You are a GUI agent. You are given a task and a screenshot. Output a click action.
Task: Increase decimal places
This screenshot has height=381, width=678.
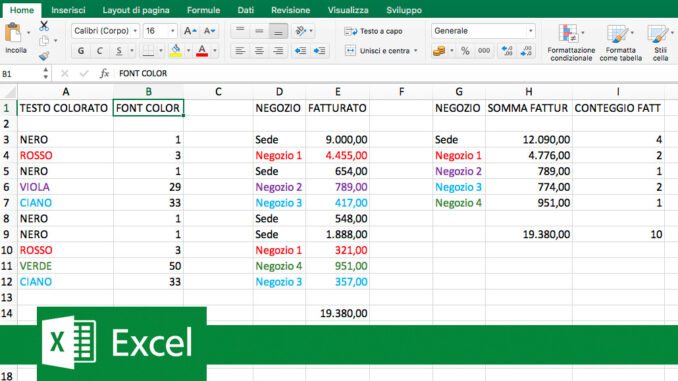(507, 51)
